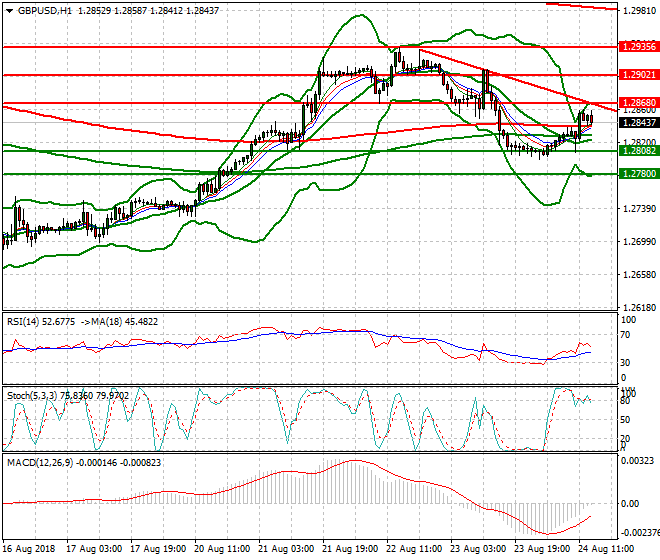The height and width of the screenshot is (560, 660).
Task: Click the chart menu triangle beside GBPUSD,H1
Action: tap(9, 11)
